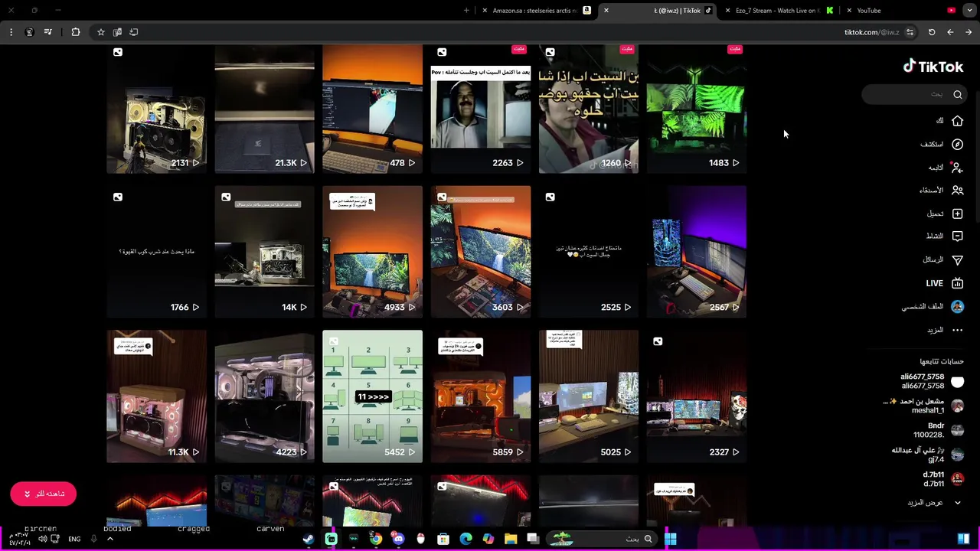Click the taskbar volume icon
The image size is (980, 551).
click(x=43, y=539)
